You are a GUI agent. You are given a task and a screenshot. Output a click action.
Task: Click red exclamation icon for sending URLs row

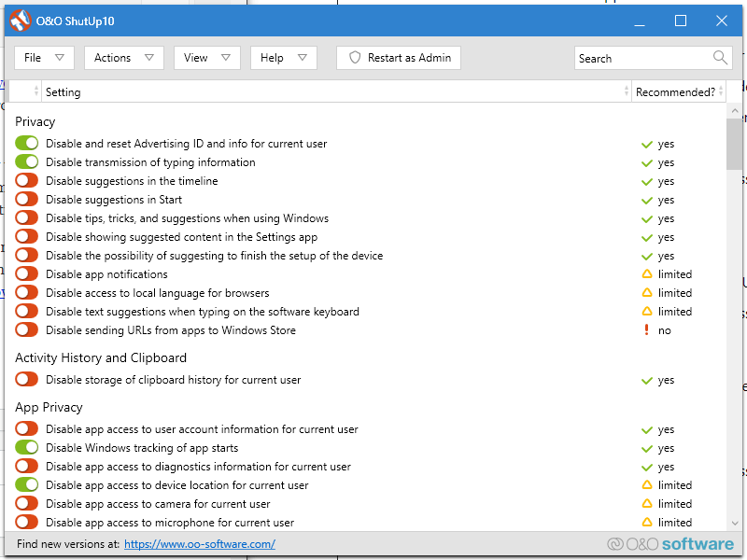[646, 329]
